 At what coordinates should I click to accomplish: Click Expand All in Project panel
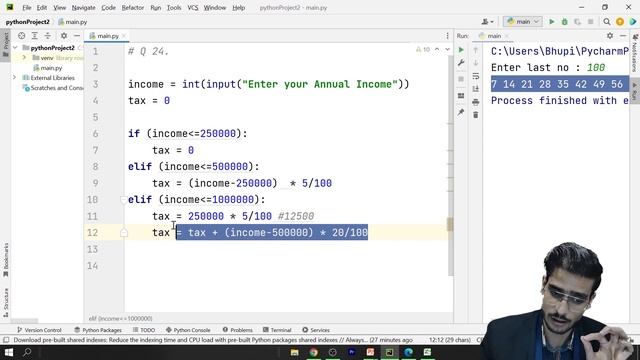pyautogui.click(x=35, y=36)
